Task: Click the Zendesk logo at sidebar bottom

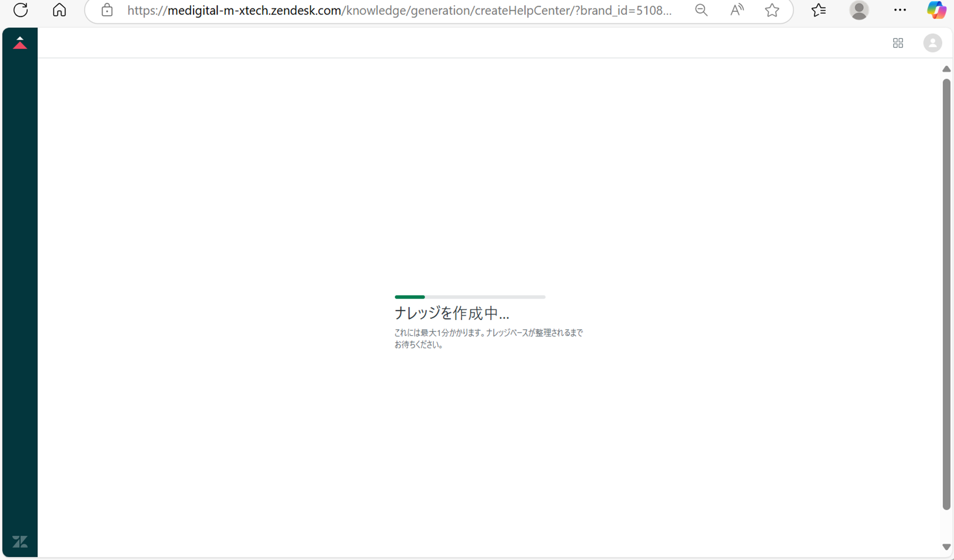Action: click(20, 542)
